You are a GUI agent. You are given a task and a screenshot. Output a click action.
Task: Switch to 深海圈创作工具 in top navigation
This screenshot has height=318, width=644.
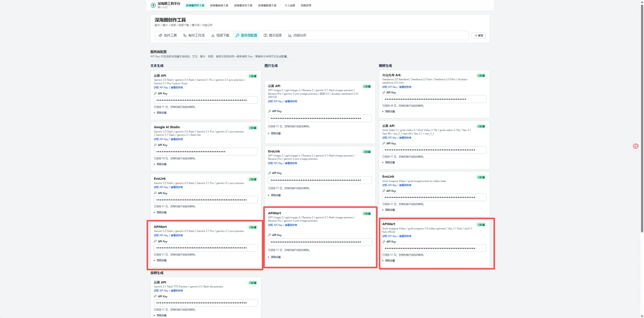195,6
